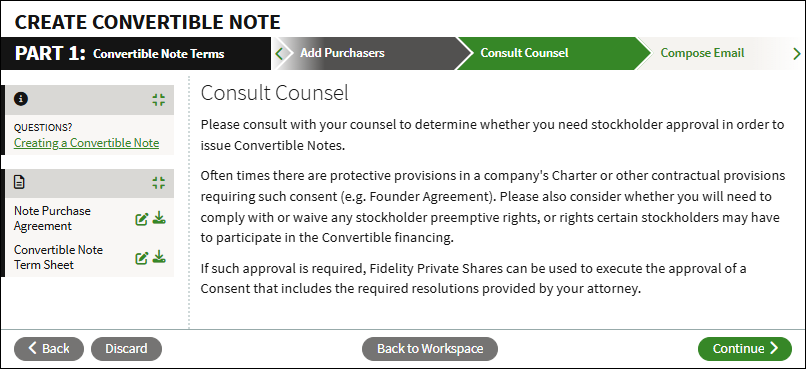Jump to the Compose Email step
This screenshot has width=806, height=369.
(702, 53)
